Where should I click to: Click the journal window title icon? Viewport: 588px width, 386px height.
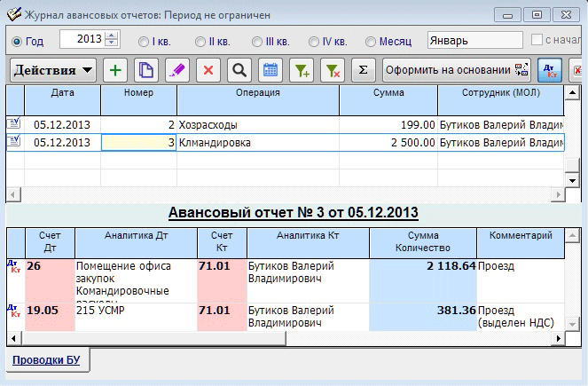pos(14,14)
